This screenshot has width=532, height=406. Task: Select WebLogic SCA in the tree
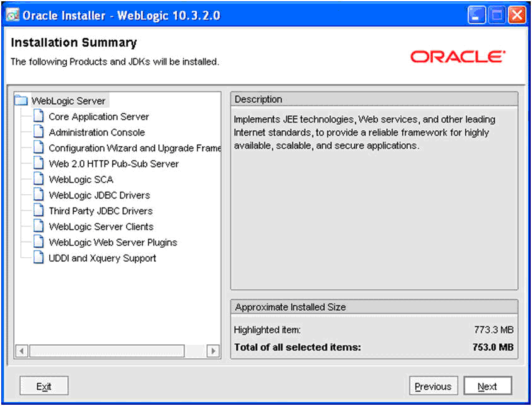81,179
